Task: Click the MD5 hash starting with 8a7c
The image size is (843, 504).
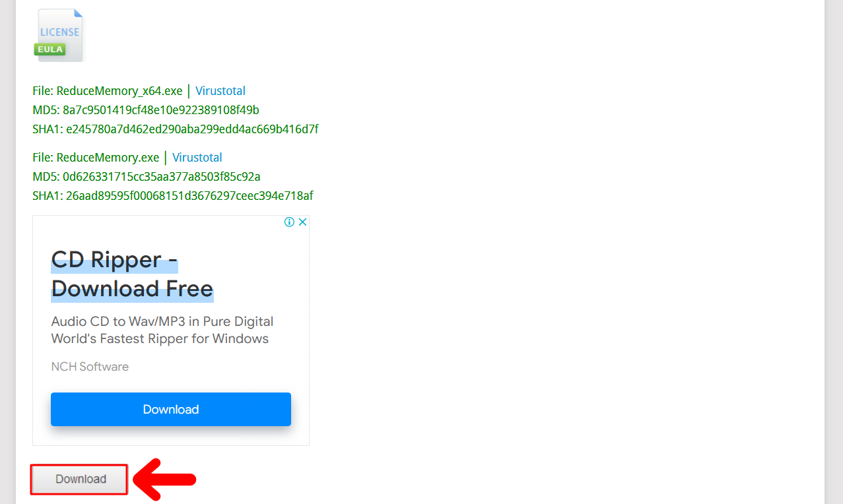Action: [x=161, y=110]
